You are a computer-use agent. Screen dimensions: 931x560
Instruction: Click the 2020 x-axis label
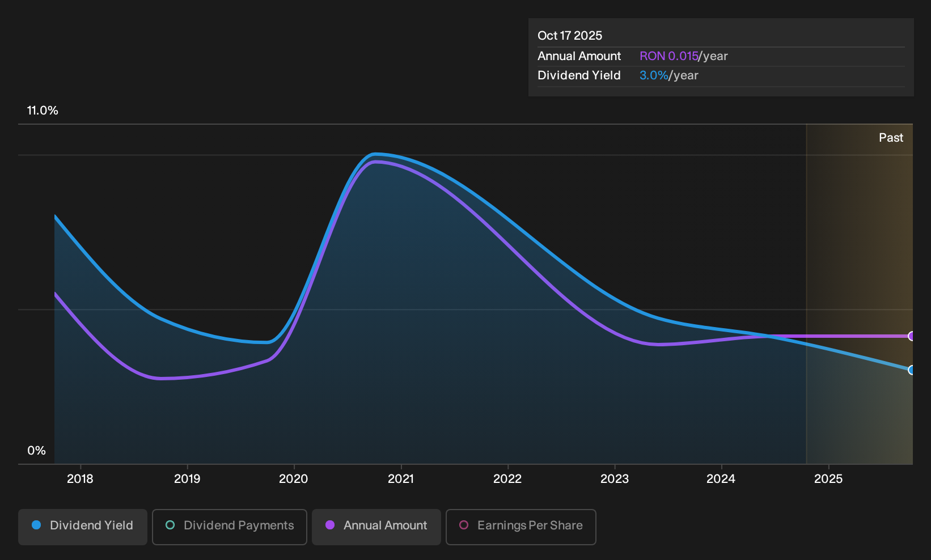294,479
